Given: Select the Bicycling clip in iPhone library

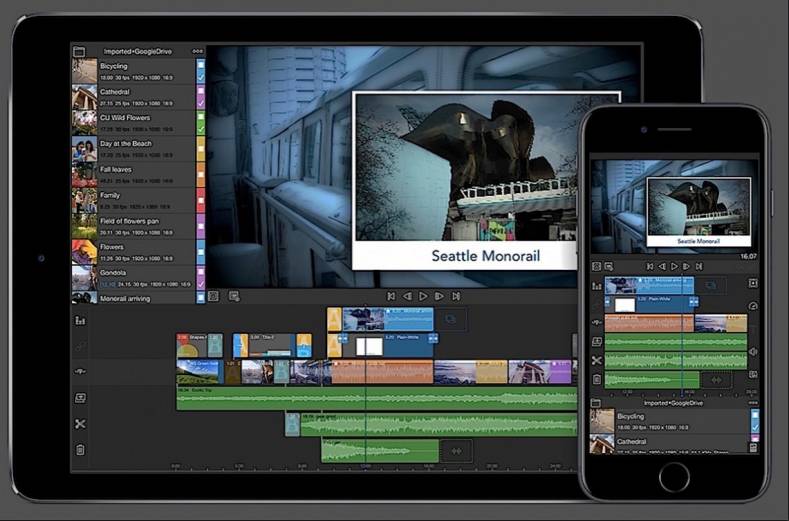Looking at the screenshot, I should [674, 421].
